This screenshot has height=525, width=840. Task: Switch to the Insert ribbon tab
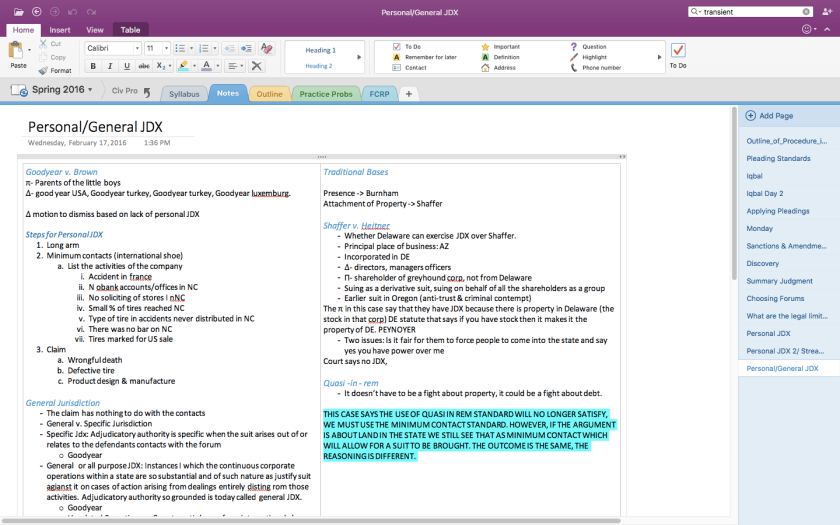coord(59,30)
